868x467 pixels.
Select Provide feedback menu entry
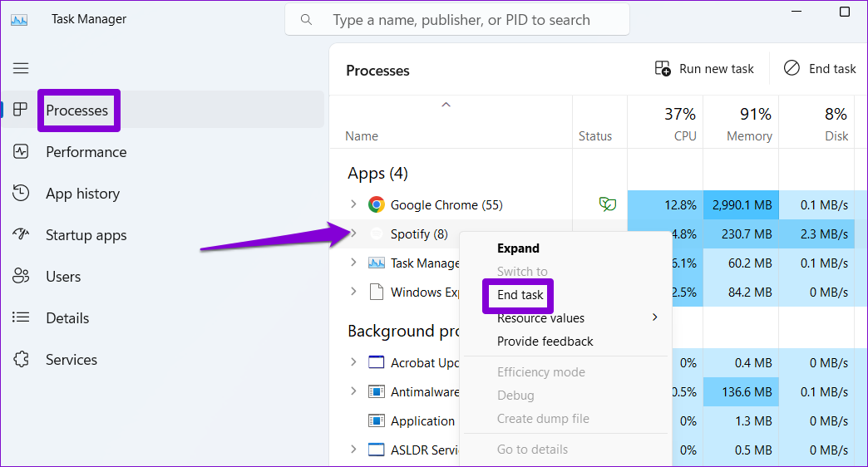click(545, 342)
